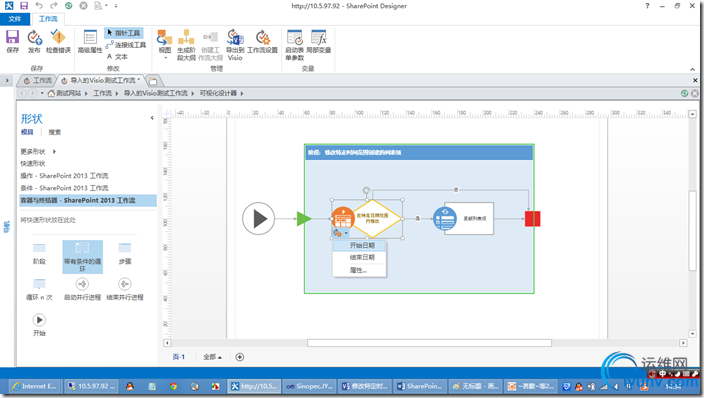This screenshot has height=398, width=704.
Task: Click 启动表单参数 icon
Action: click(295, 44)
